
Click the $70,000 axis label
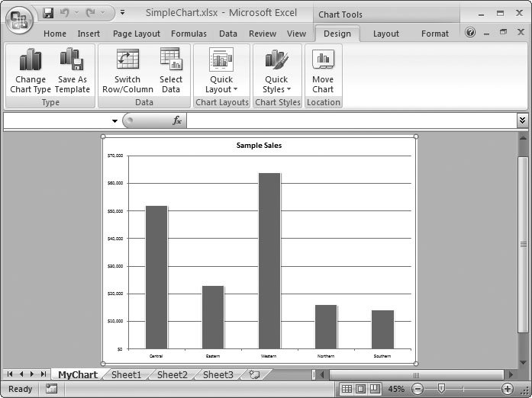tap(115, 156)
